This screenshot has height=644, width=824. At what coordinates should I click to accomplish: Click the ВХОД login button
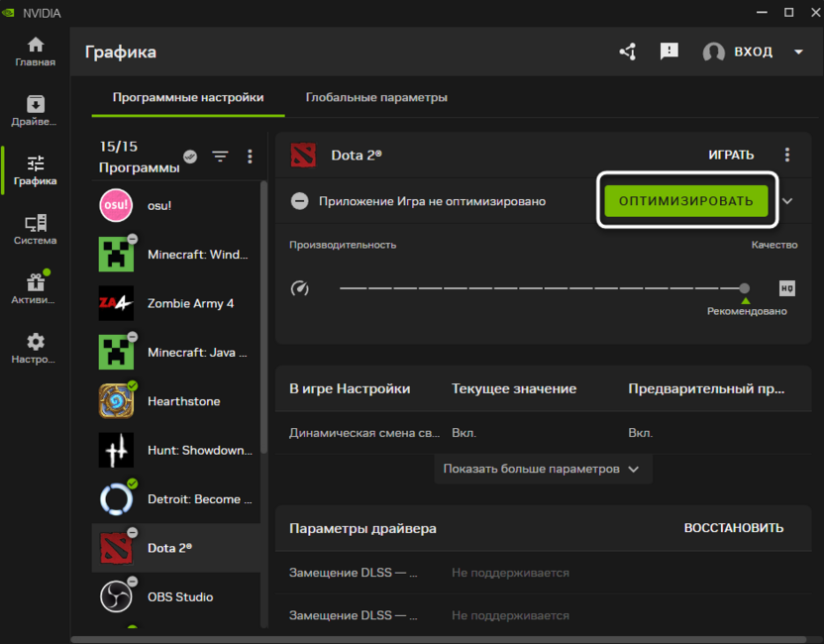(x=753, y=52)
